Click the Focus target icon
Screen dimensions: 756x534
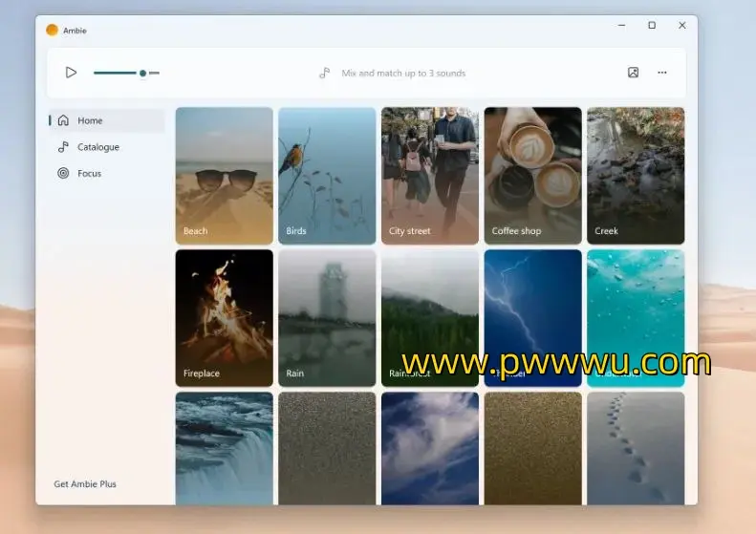(x=63, y=174)
